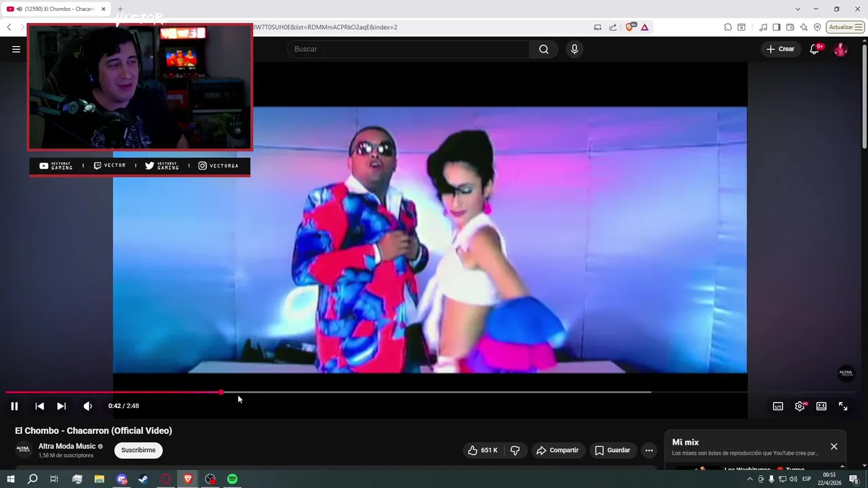Open browser extensions puzzle icon
Viewport: 868px width, 488px height.
pyautogui.click(x=728, y=27)
